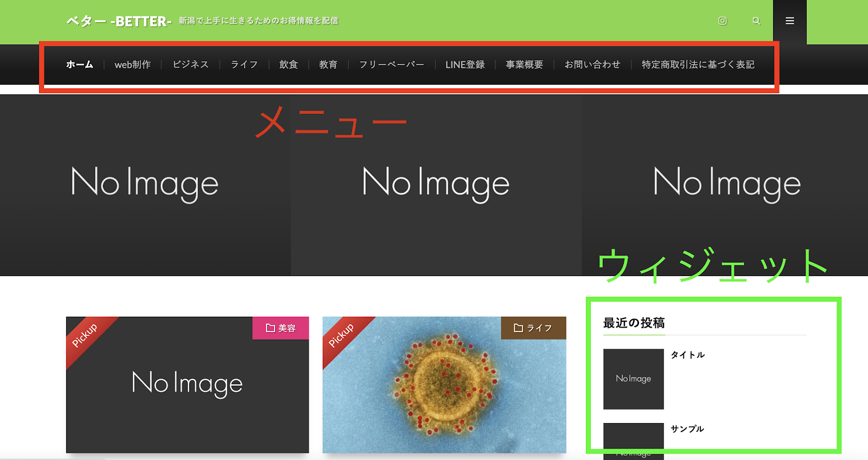Click the タイトル post thumbnail
Screen dimensions: 868x460
tap(634, 379)
